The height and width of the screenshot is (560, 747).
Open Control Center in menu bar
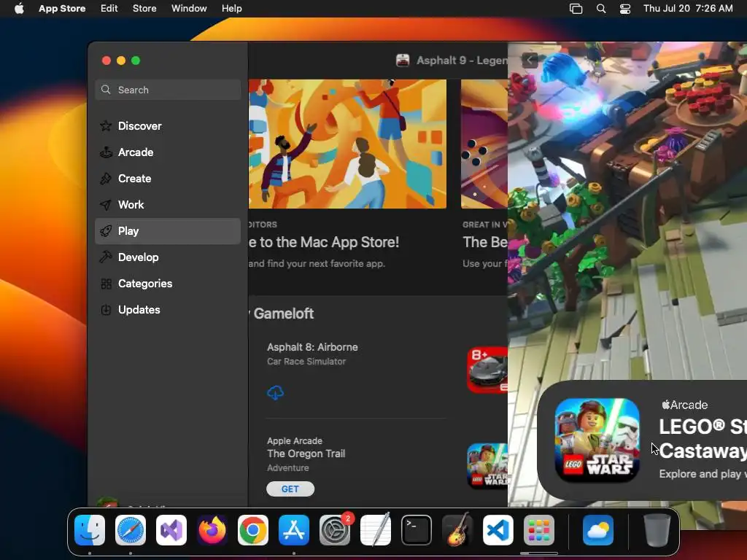625,9
